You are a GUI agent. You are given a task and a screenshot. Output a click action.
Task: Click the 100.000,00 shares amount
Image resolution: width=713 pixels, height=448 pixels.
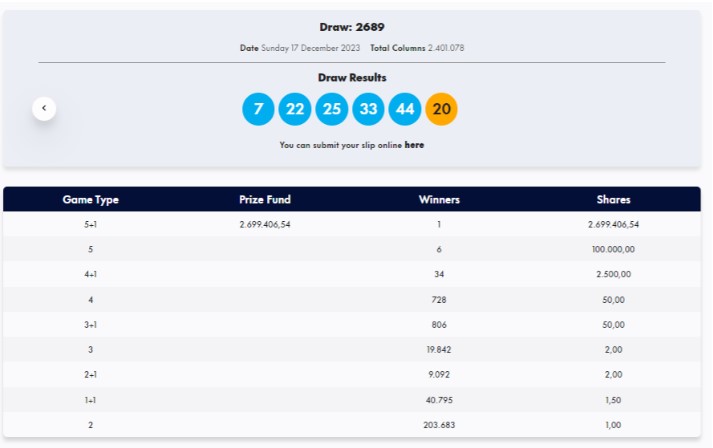click(x=613, y=250)
